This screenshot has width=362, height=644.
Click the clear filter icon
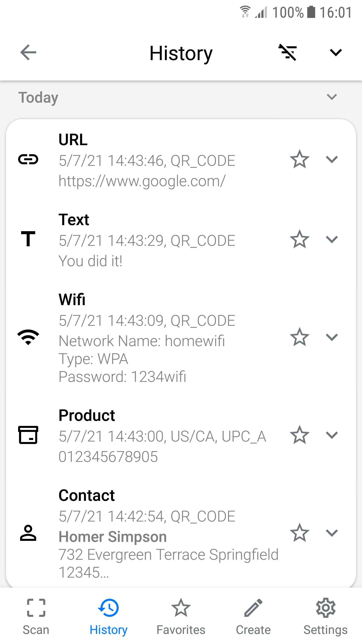(288, 52)
